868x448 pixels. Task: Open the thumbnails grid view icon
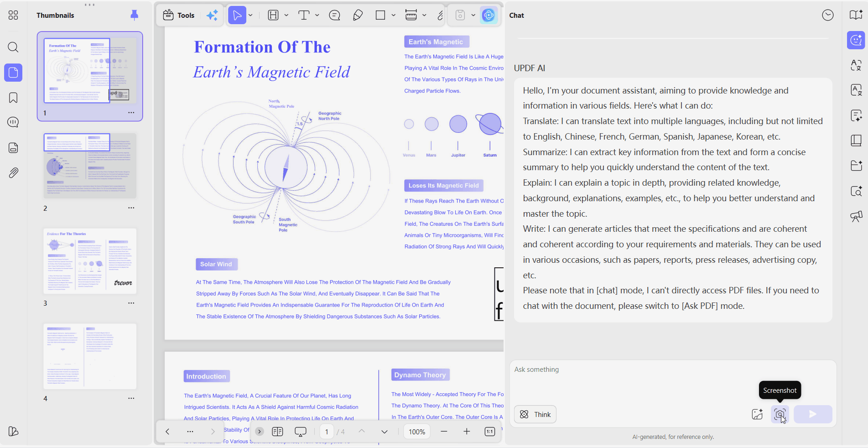point(13,15)
